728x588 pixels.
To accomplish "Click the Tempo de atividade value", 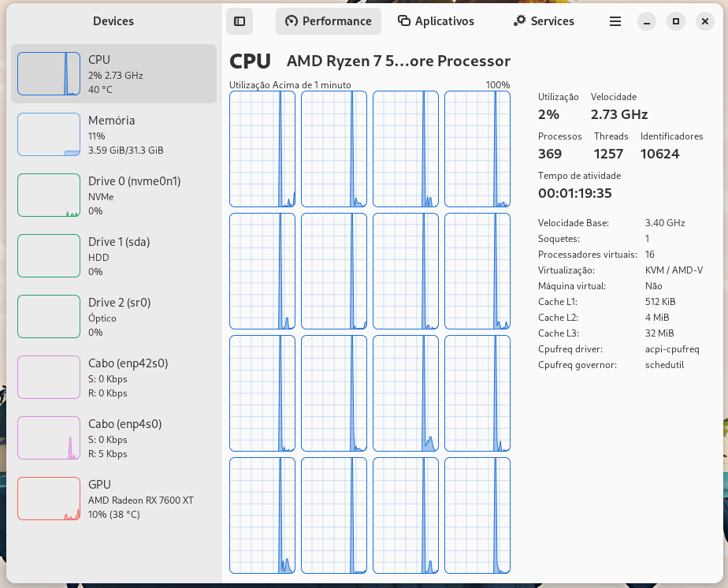I will point(574,193).
